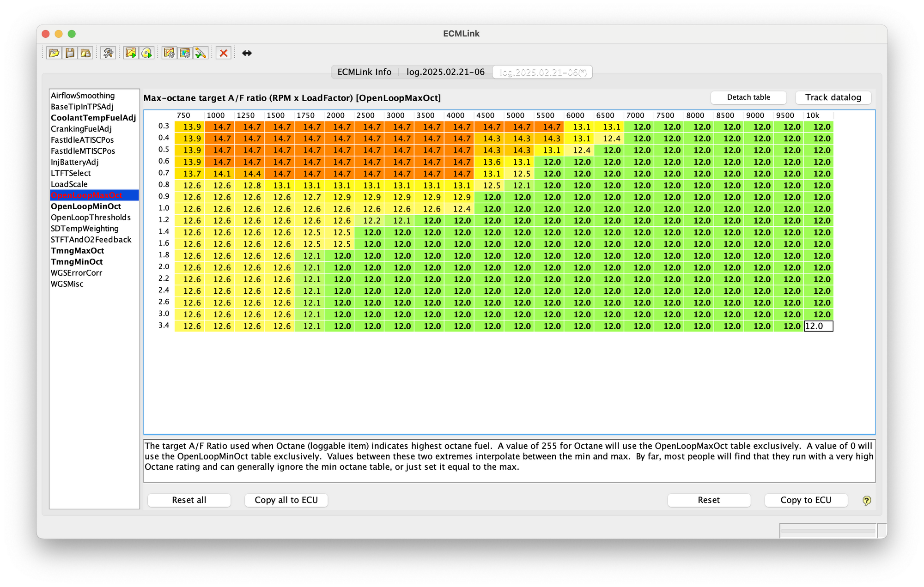The height and width of the screenshot is (587, 924).
Task: Open the colored table with gear icon
Action: 185,53
